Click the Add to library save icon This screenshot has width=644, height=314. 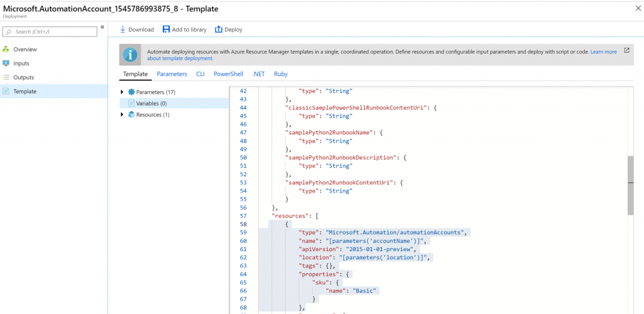click(x=166, y=30)
